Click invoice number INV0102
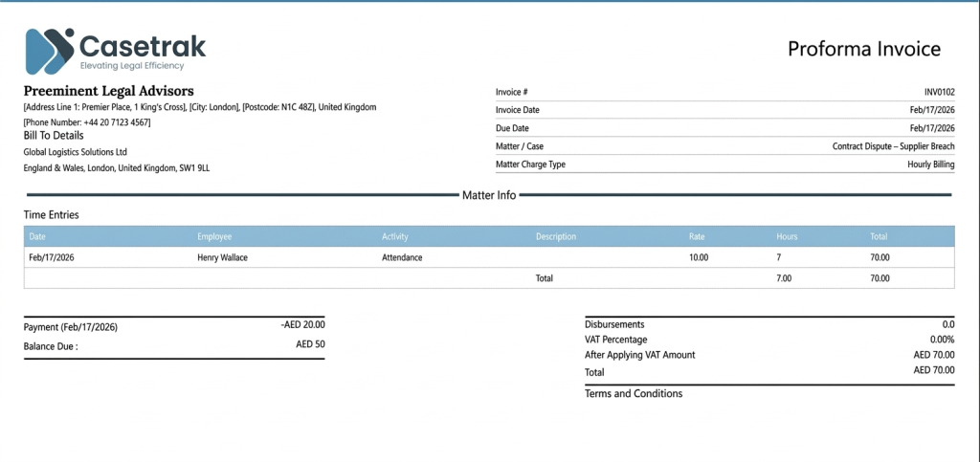Image resolution: width=980 pixels, height=462 pixels. tap(939, 92)
